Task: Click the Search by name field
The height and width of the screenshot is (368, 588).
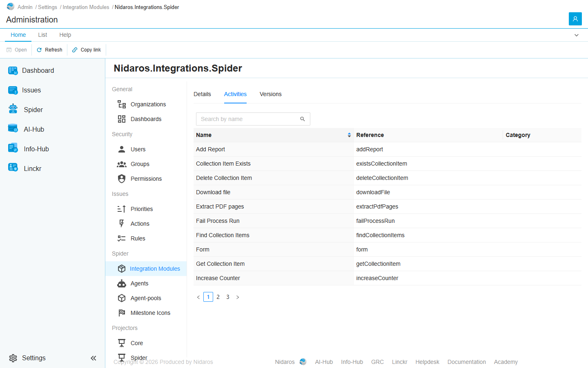Action: coord(253,119)
